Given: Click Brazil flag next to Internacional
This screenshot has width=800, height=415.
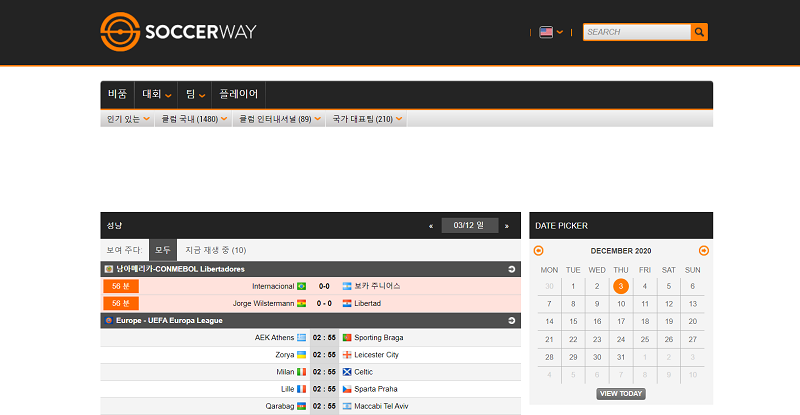Looking at the screenshot, I should tap(302, 286).
